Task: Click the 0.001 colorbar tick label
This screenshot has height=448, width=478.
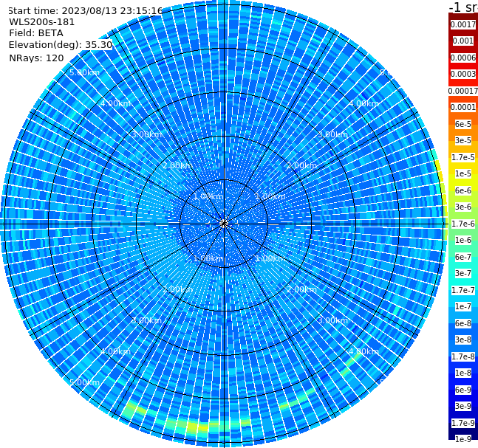Action: click(463, 41)
